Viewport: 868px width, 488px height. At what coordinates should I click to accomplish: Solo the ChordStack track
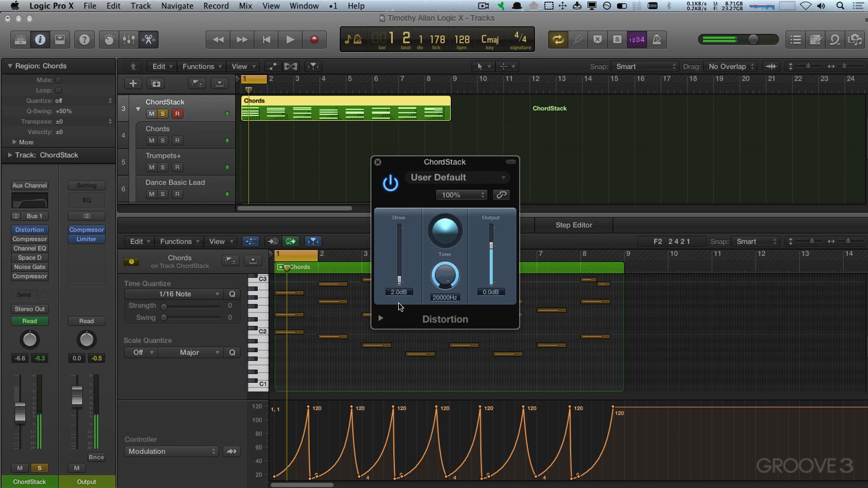[163, 114]
